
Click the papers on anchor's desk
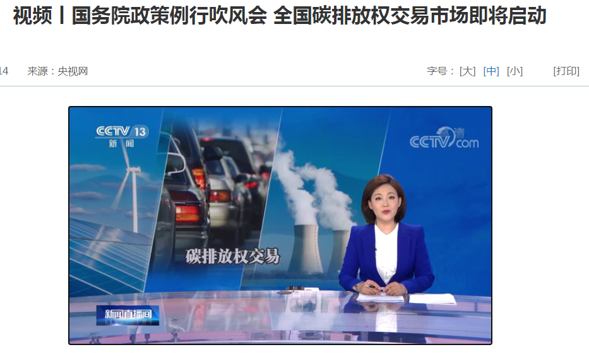click(x=406, y=298)
